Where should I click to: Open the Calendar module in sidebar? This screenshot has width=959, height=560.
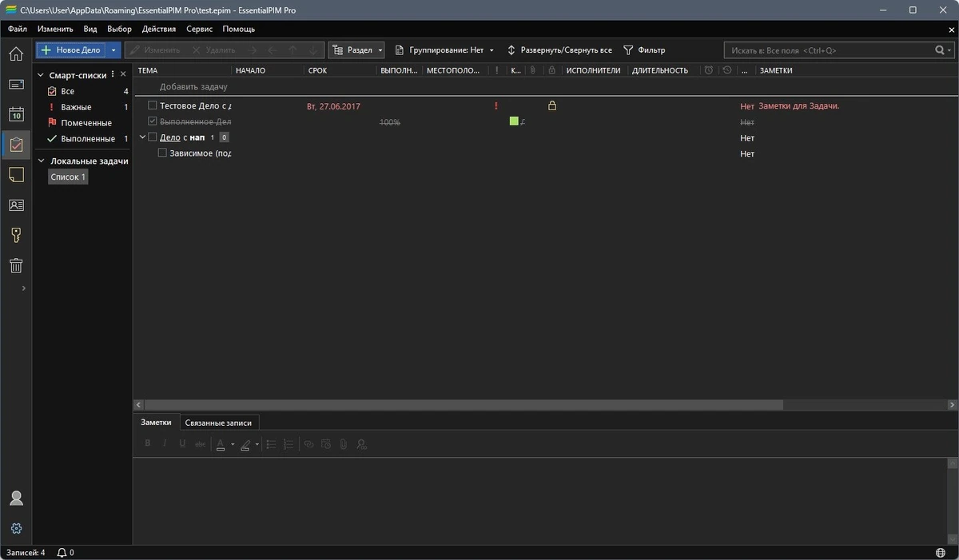coord(16,114)
